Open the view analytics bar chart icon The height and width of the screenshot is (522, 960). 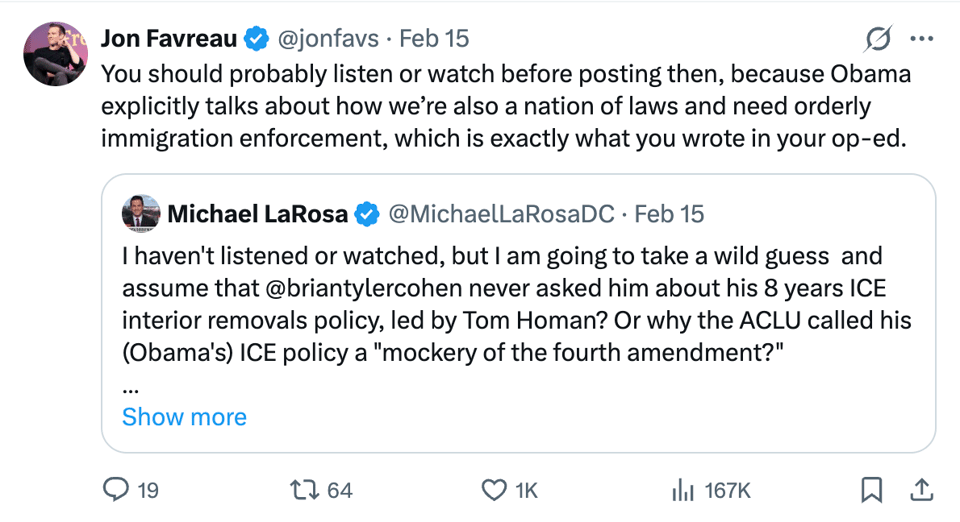684,490
